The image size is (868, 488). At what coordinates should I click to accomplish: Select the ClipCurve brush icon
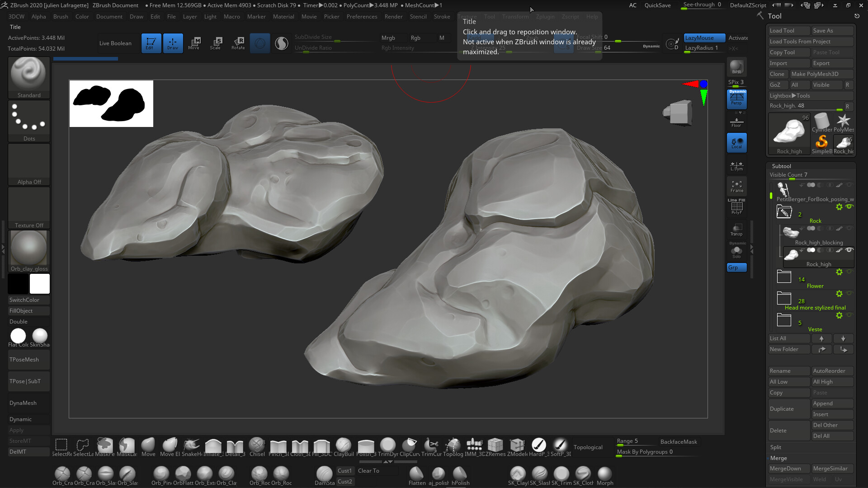point(410,447)
